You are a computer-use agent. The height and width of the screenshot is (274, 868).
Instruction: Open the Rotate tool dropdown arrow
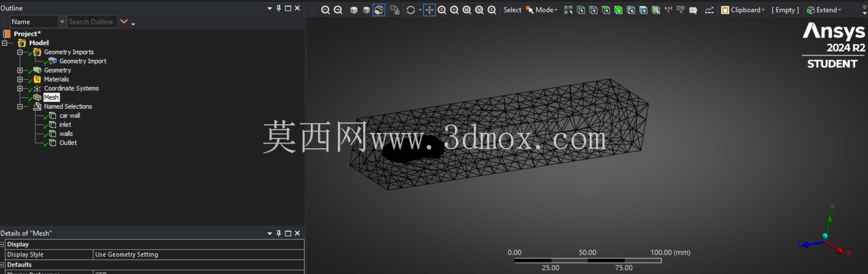tap(420, 10)
